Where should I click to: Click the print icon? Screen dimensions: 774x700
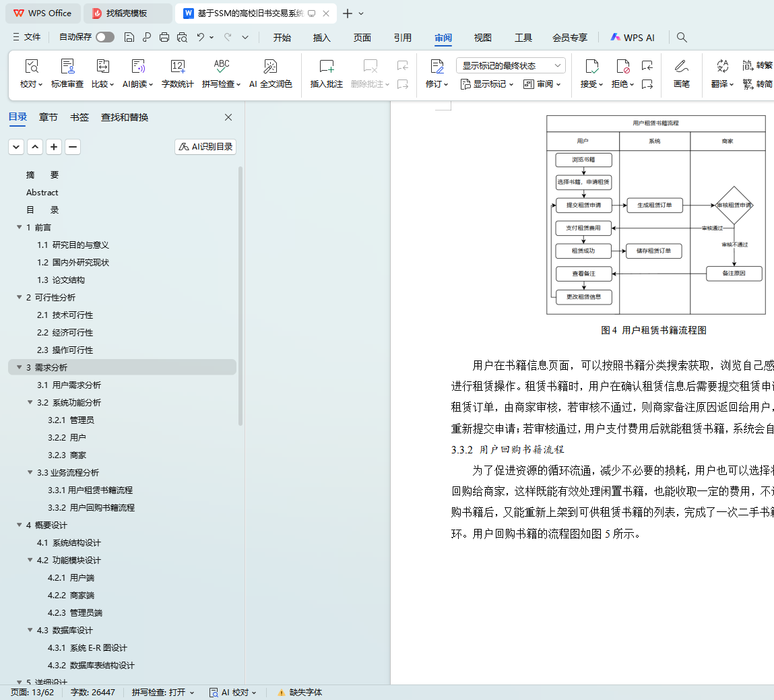coord(164,38)
